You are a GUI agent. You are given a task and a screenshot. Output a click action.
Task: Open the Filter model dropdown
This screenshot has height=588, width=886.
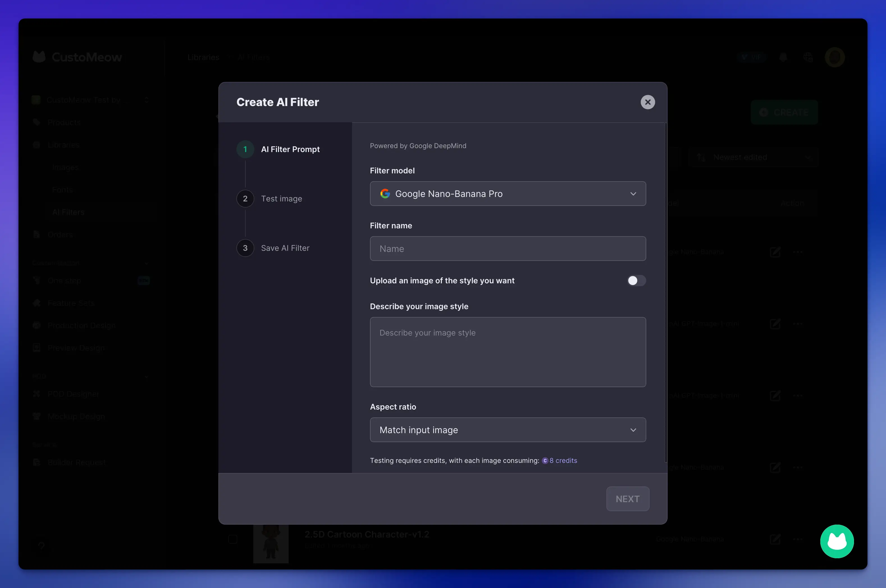click(508, 194)
